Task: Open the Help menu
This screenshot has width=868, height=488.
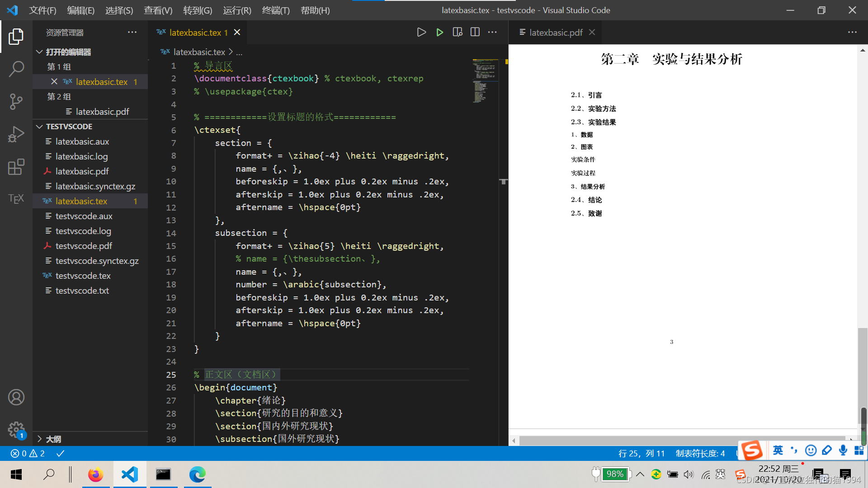Action: (x=315, y=10)
